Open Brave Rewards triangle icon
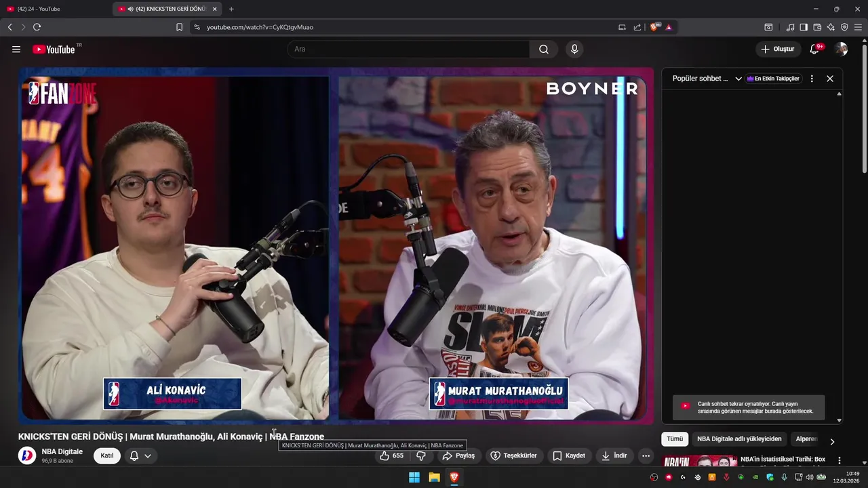This screenshot has width=868, height=488. coord(669,27)
